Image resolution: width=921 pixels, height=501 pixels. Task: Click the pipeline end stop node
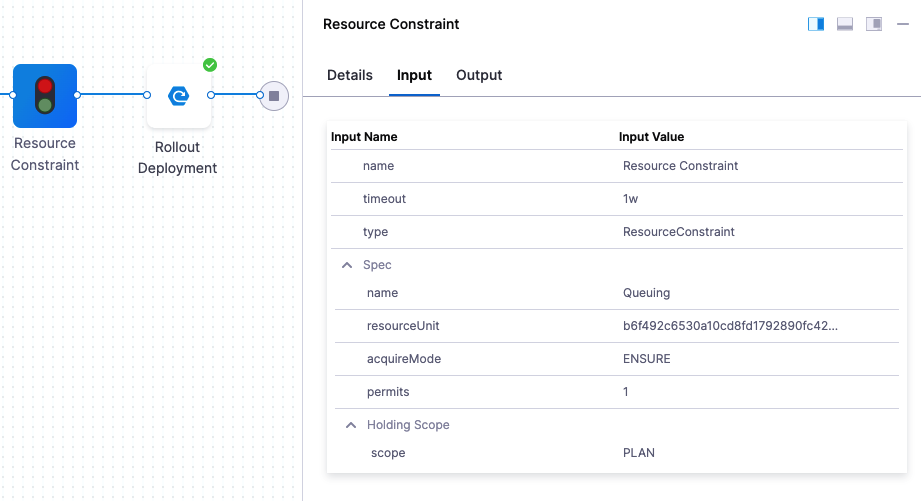[x=274, y=96]
